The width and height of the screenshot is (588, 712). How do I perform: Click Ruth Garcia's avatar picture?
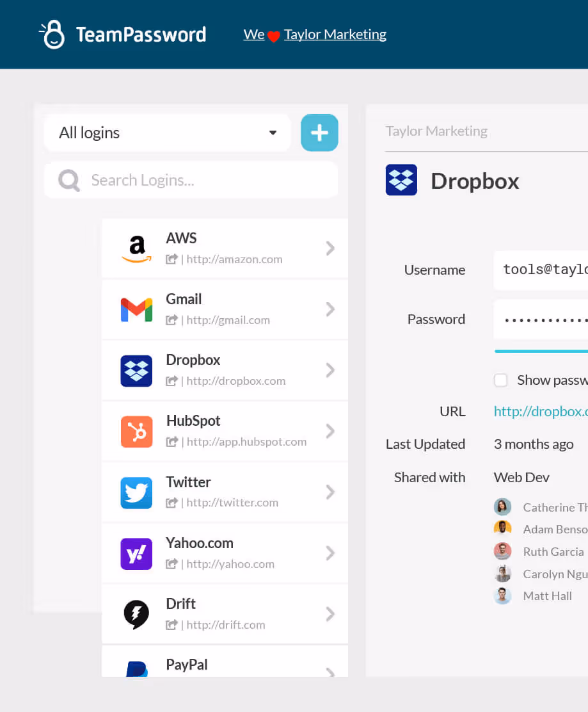click(x=503, y=551)
